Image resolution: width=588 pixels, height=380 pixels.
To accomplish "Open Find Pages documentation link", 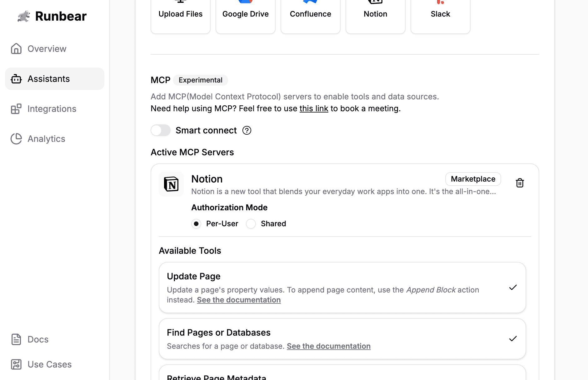I will coord(328,346).
